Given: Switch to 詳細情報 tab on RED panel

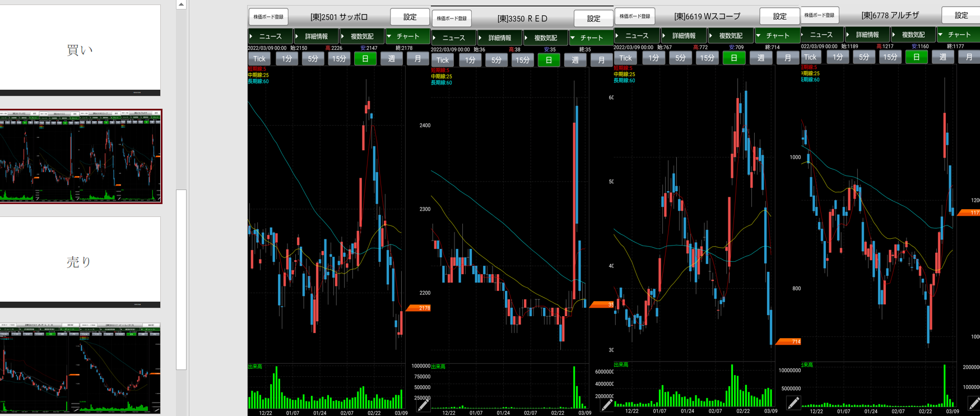Looking at the screenshot, I should pos(499,38).
